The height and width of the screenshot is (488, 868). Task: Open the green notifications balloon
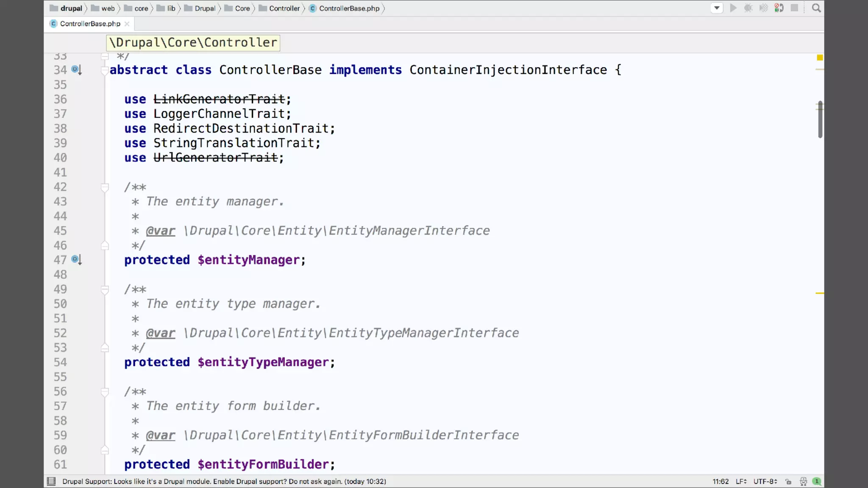pos(817,481)
